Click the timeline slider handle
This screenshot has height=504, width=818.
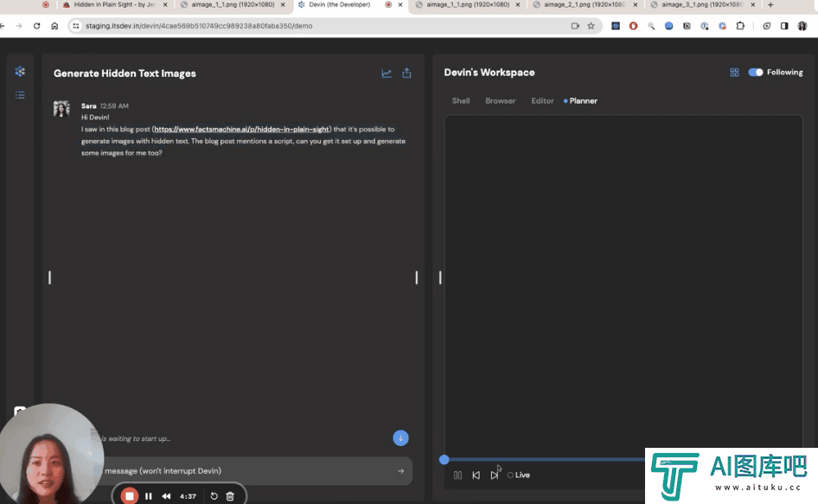click(444, 460)
